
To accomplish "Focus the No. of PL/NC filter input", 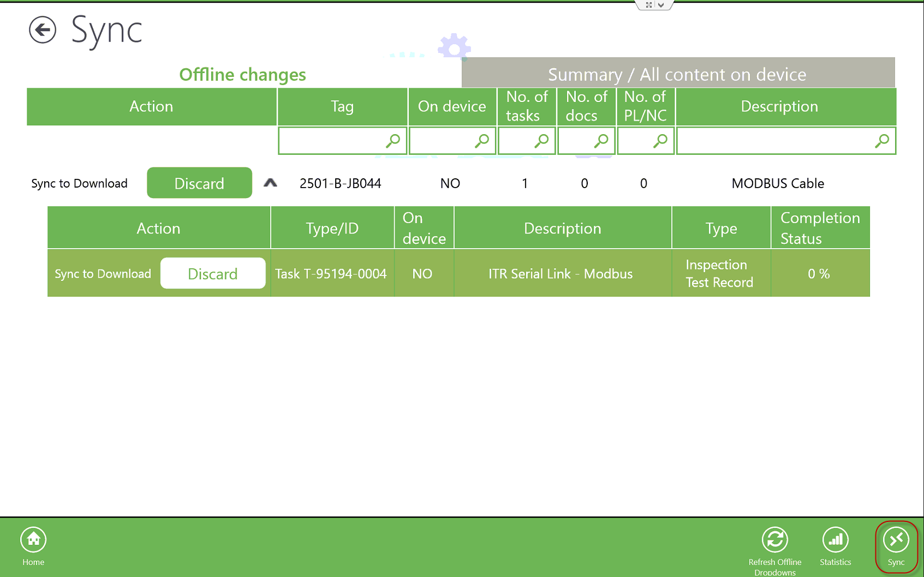I will coord(646,141).
